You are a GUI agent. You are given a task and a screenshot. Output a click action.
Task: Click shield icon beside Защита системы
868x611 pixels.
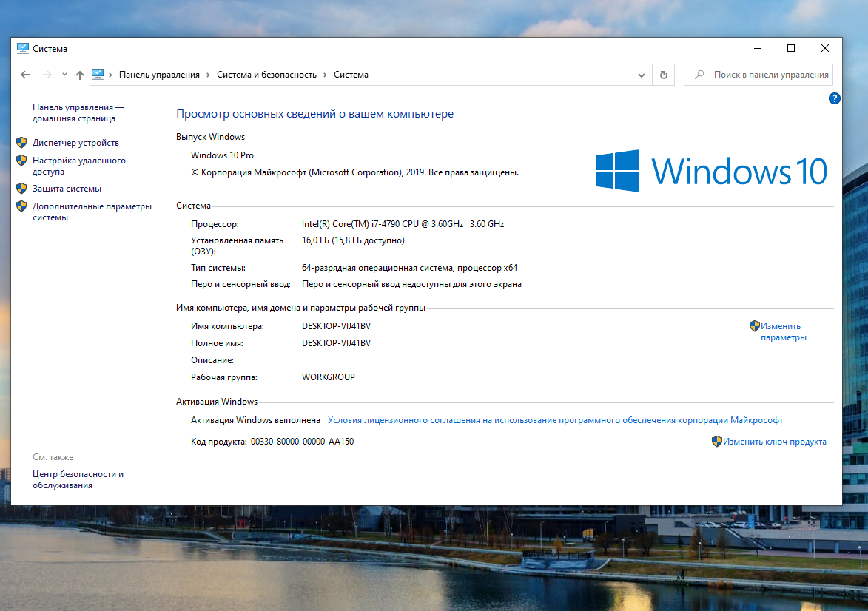21,188
